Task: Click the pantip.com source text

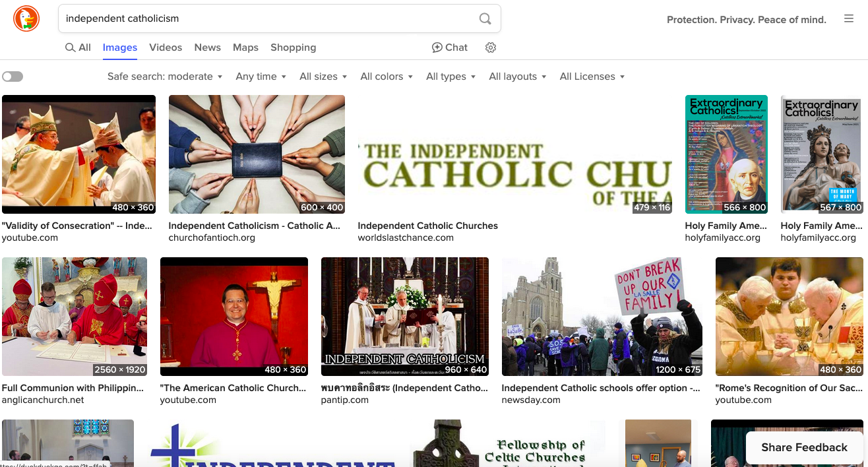Action: click(345, 400)
